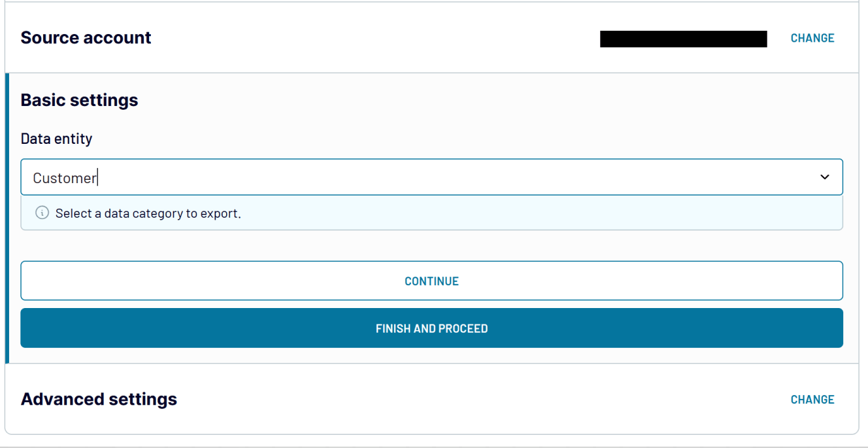868x448 pixels.
Task: Focus the Data entity field containing Customer
Action: 431,177
